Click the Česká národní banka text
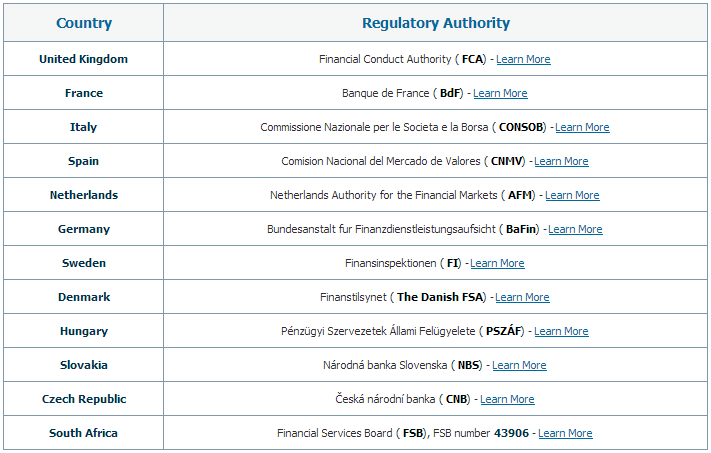The image size is (711, 453). click(385, 399)
